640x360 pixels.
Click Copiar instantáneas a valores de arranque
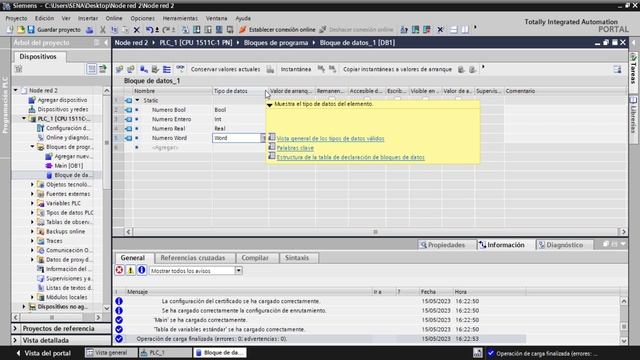(397, 69)
